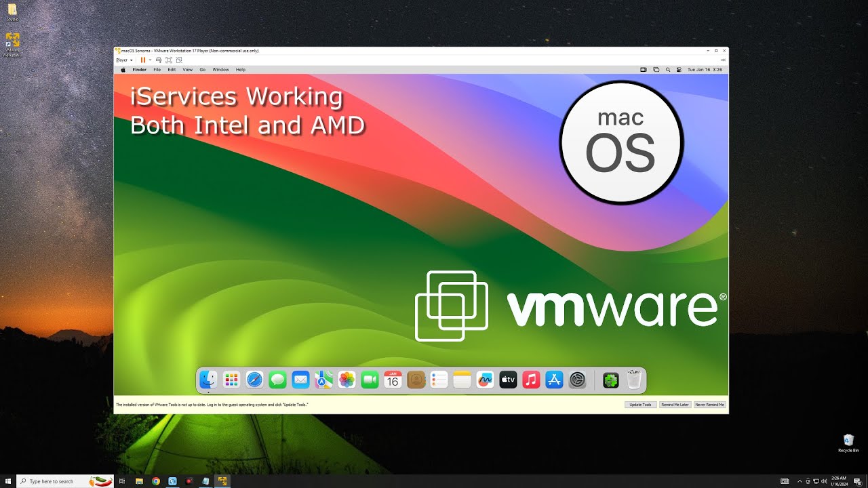The image size is (868, 488).
Task: Open VMware Player icon on Windows taskbar
Action: [x=221, y=481]
